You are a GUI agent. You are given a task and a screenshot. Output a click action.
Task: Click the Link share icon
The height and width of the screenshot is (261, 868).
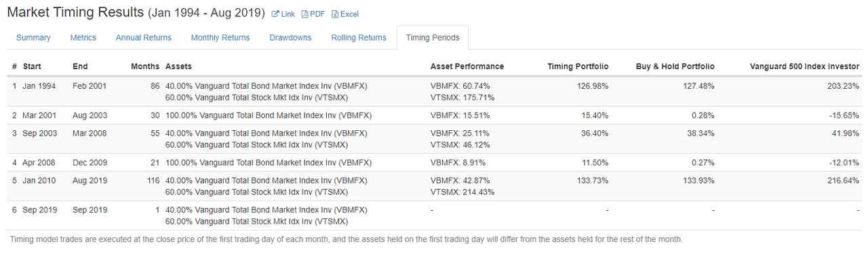point(275,14)
